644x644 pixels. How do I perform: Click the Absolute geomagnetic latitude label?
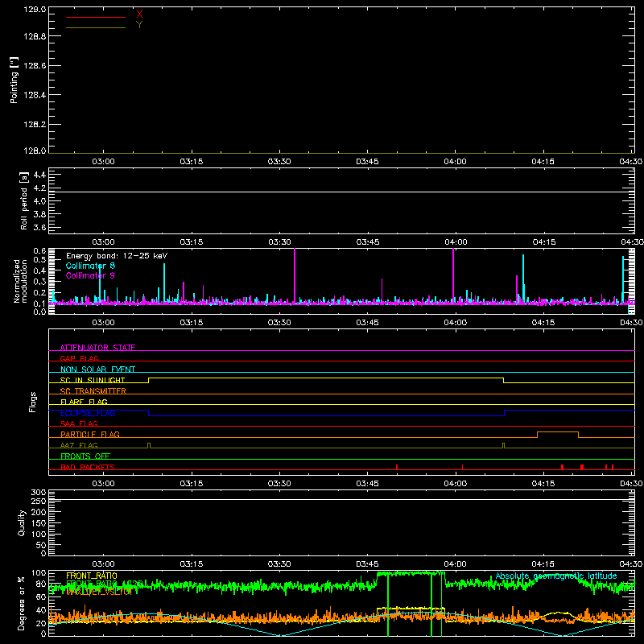pos(556,576)
